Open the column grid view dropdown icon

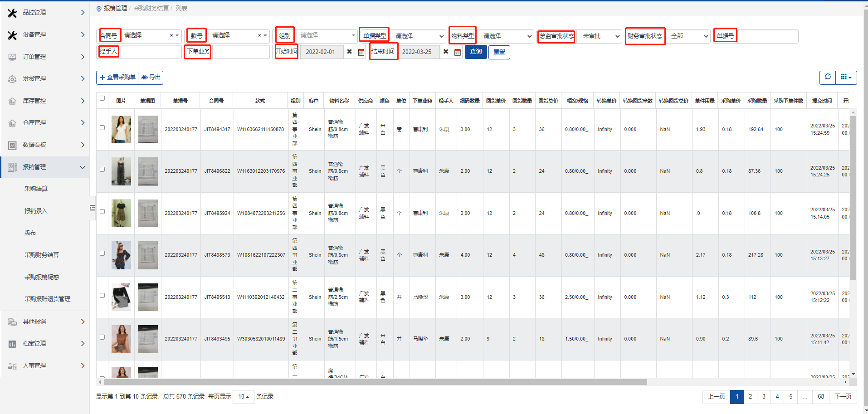point(846,77)
